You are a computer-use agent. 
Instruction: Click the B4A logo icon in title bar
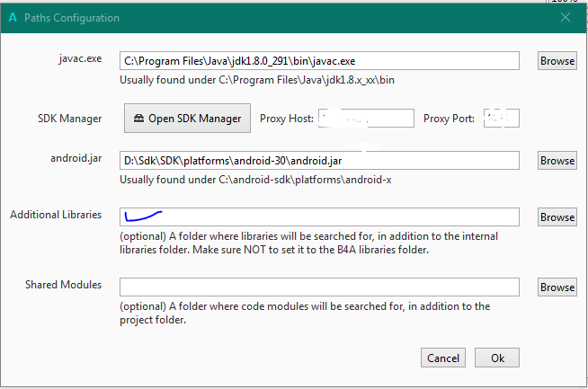(13, 18)
